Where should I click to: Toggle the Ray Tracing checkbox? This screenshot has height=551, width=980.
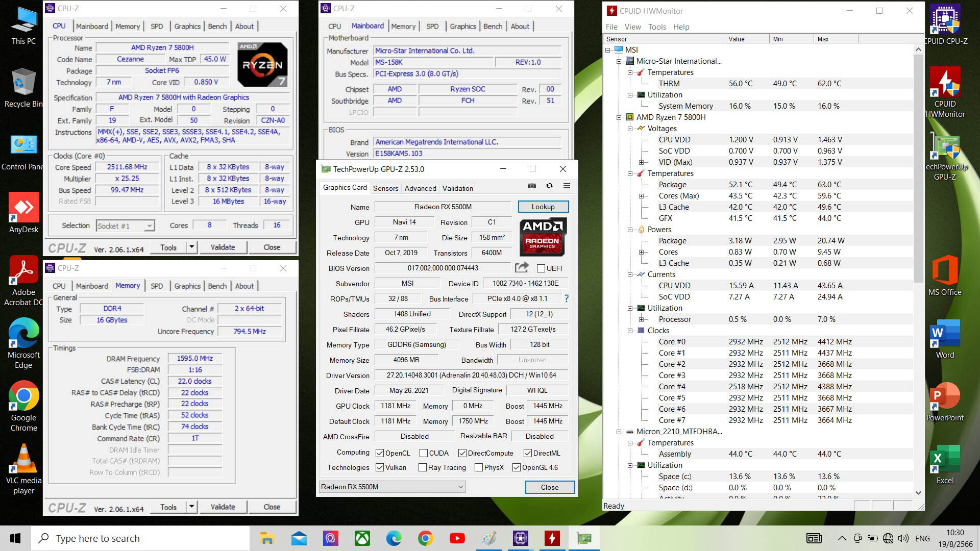coord(423,467)
